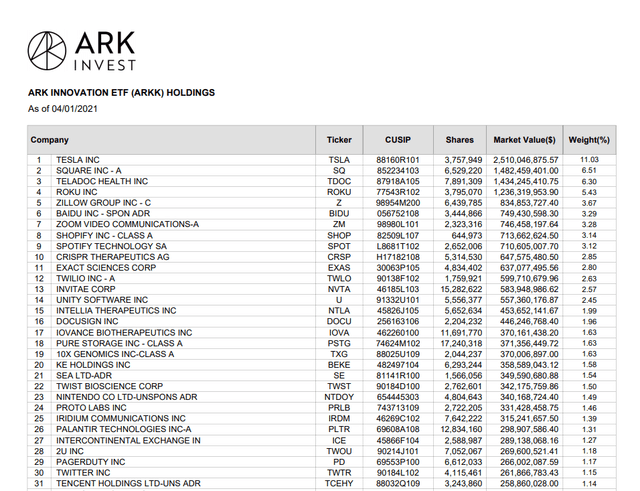This screenshot has height=491, width=640.
Task: Click the NTLA ticker
Action: click(339, 311)
